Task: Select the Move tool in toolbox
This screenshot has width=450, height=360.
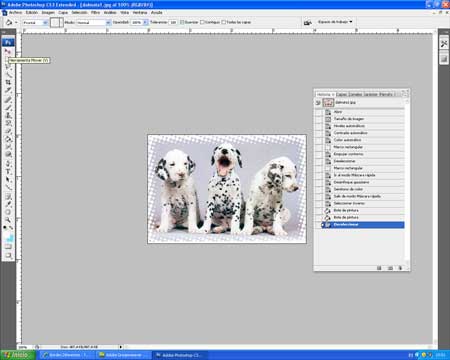Action: pyautogui.click(x=8, y=52)
